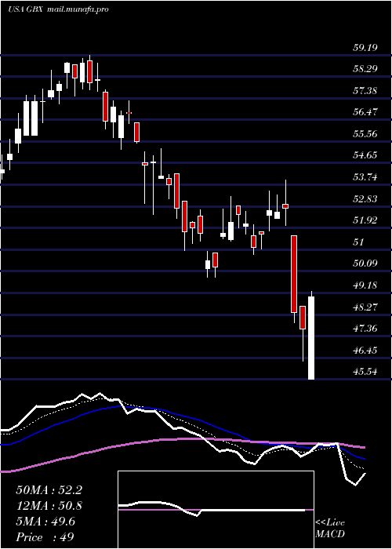
Task: Click the 58.29 price axis label
Action: (x=365, y=69)
